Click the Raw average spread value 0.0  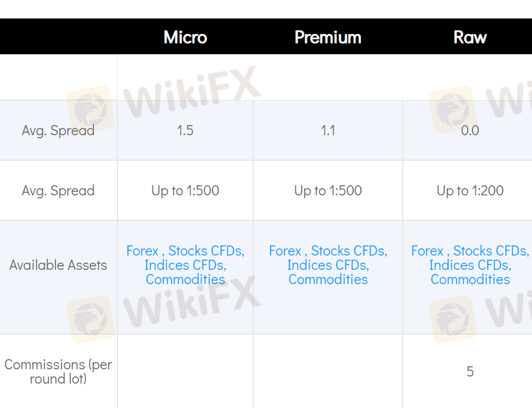tap(470, 130)
